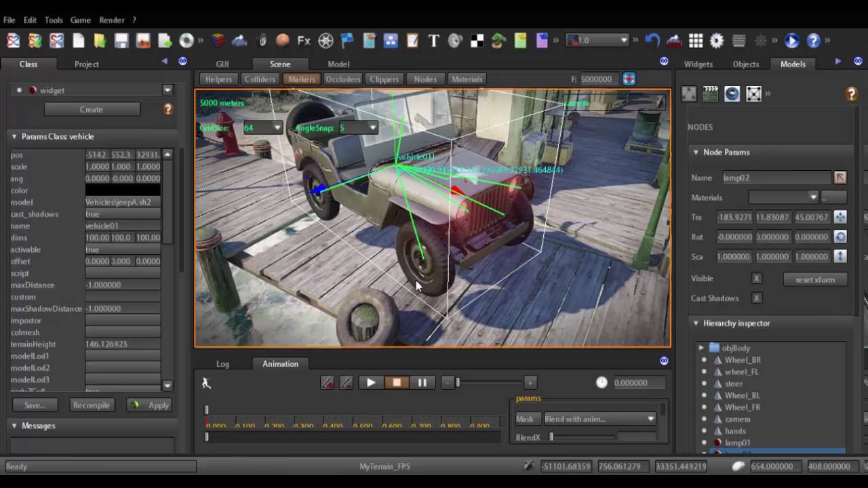Click the Save... button
This screenshot has width=868, height=488.
pos(34,405)
